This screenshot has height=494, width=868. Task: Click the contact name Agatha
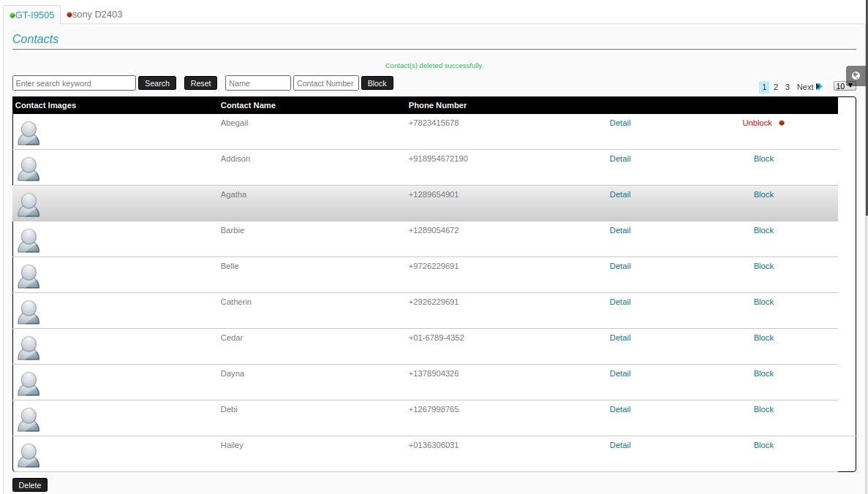pyautogui.click(x=233, y=194)
